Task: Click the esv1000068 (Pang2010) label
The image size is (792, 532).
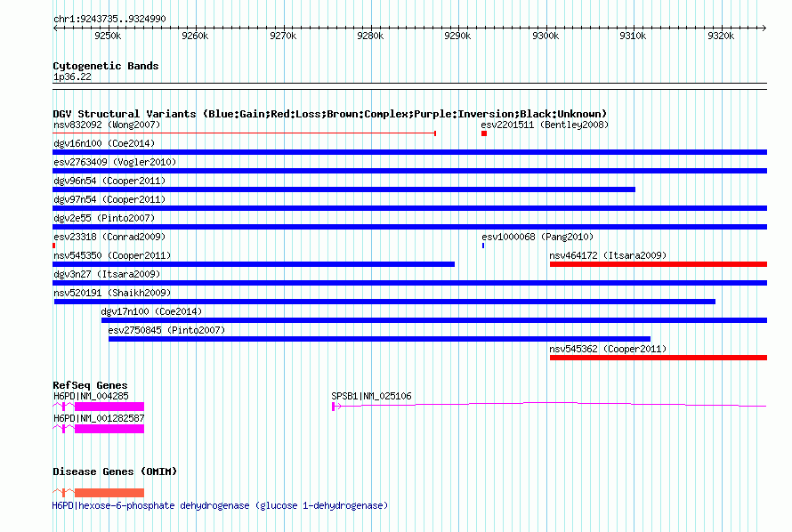Action: coord(537,237)
